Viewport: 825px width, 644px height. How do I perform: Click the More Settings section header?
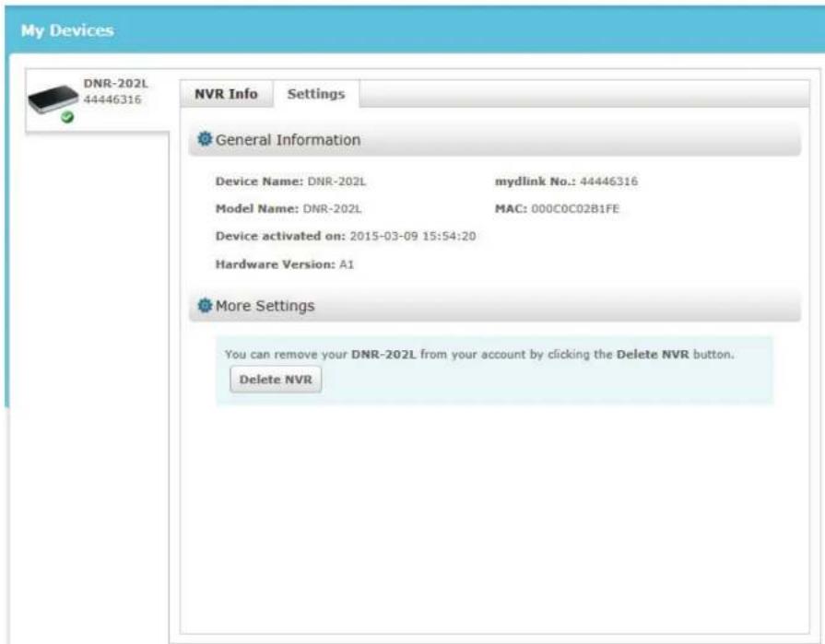[x=495, y=306]
